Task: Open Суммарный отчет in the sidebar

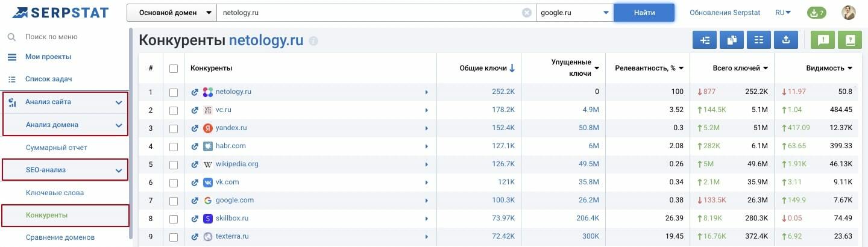Action: [x=57, y=147]
